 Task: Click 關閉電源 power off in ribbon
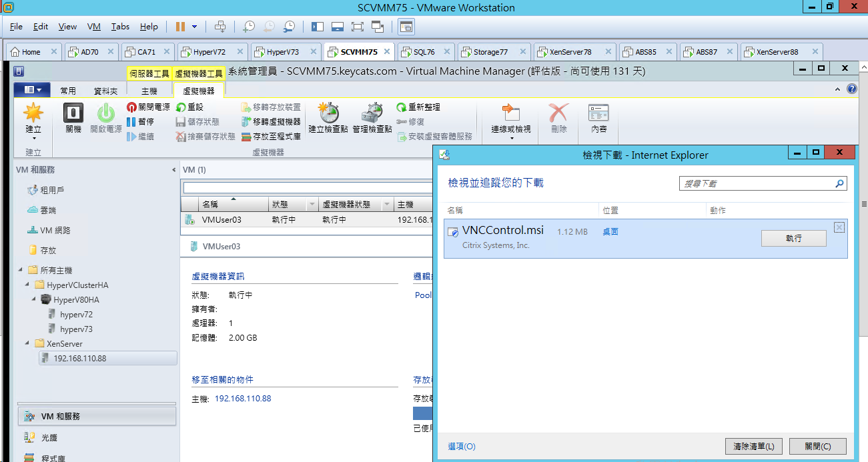click(148, 107)
